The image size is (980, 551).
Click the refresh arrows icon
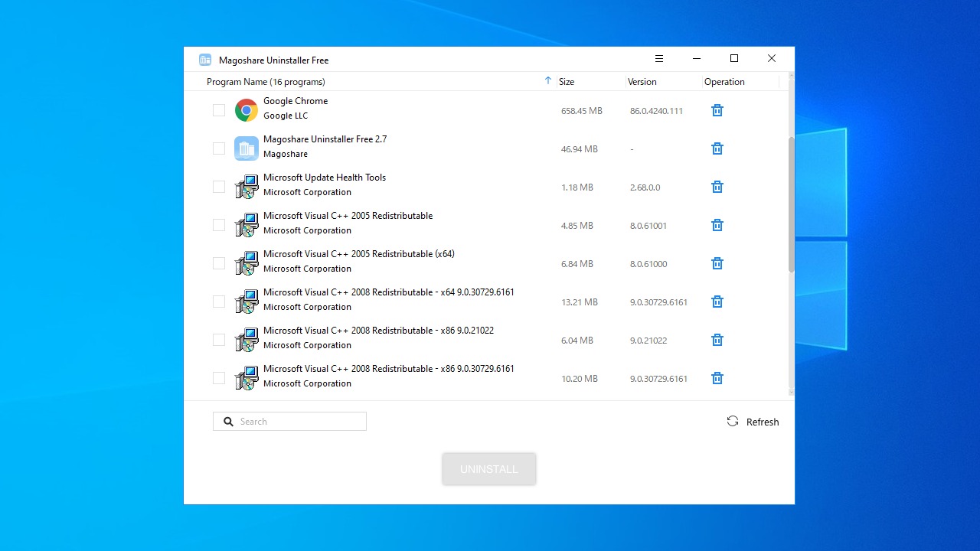(x=733, y=422)
